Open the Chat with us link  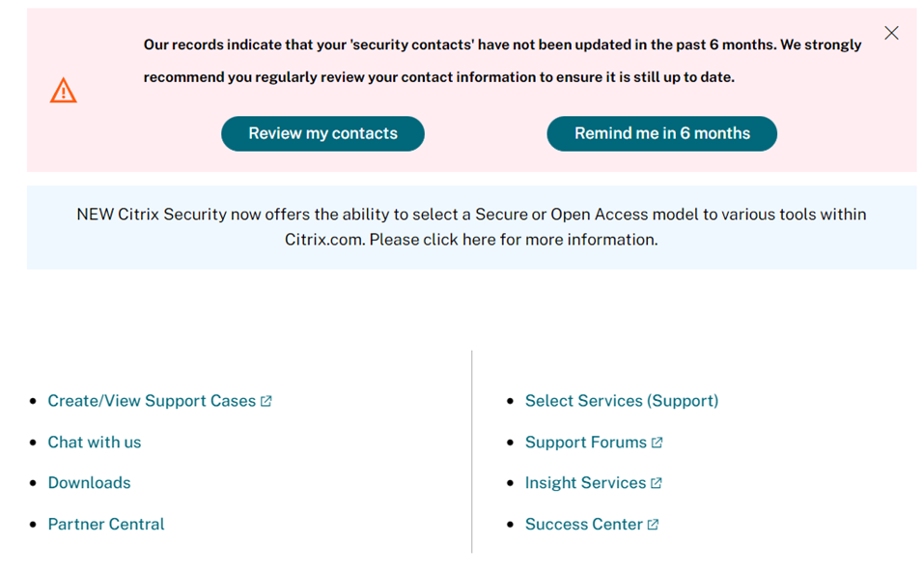[x=95, y=443]
